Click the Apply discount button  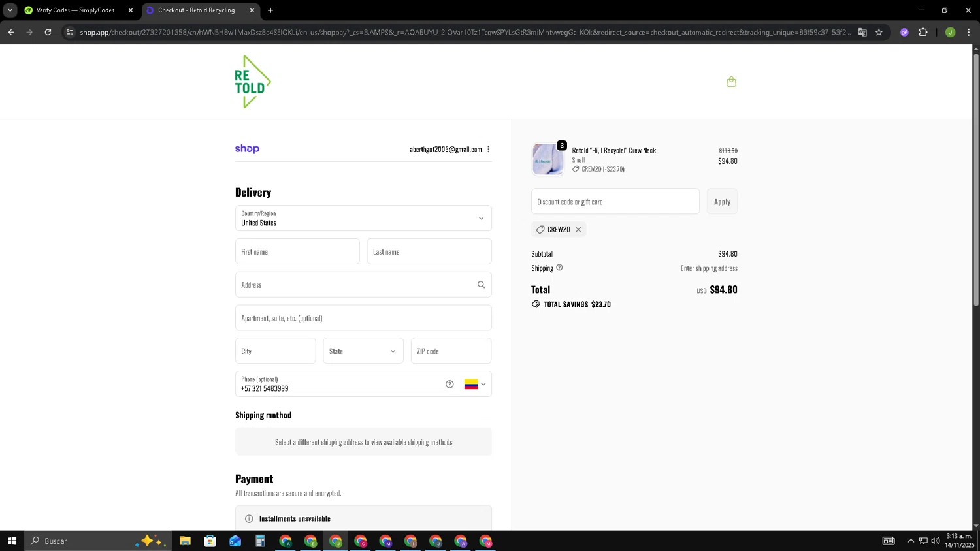[722, 202]
